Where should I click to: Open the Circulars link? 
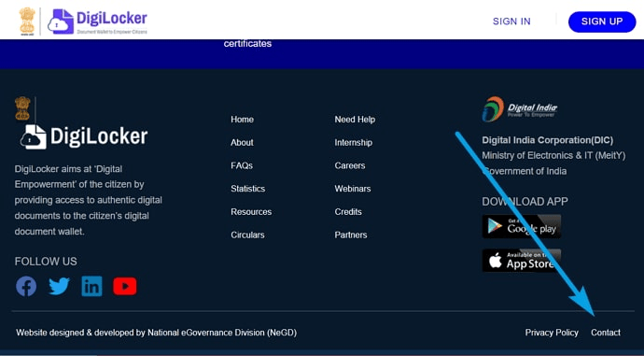(x=247, y=235)
